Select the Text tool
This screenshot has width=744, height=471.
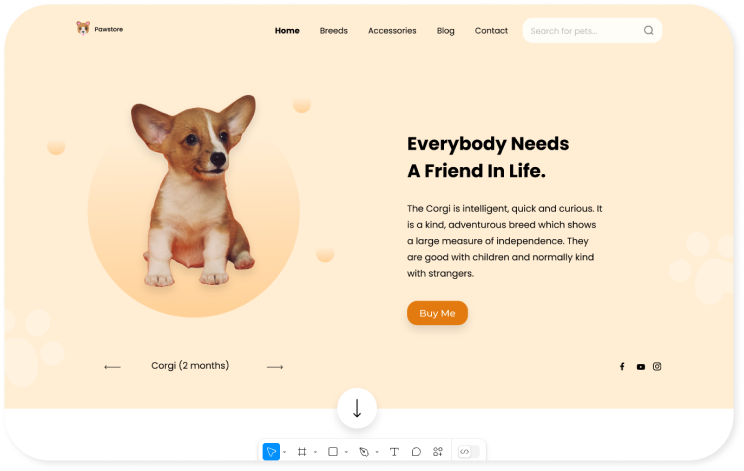(x=394, y=452)
